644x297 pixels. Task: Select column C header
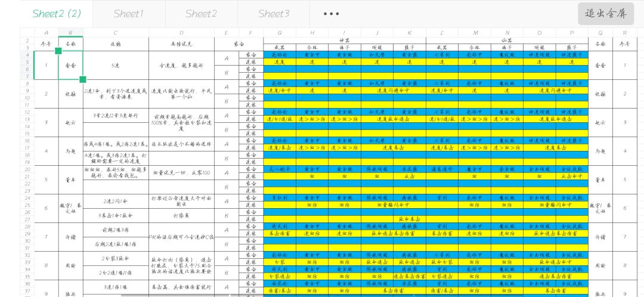tap(116, 33)
